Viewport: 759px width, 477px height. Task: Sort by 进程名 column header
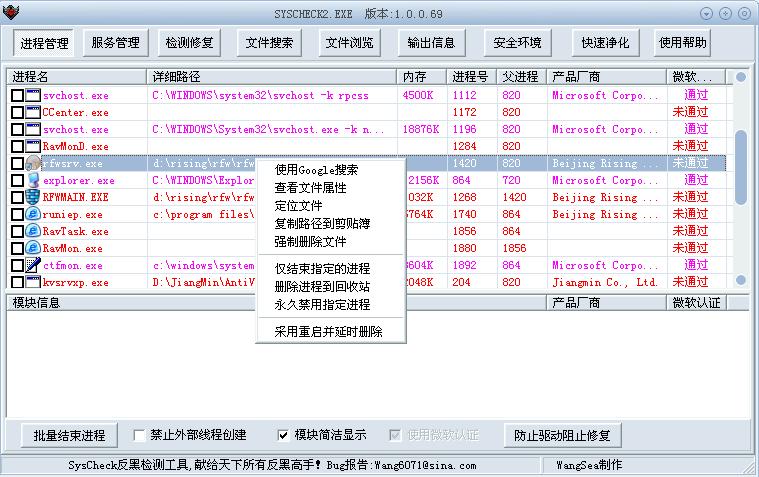coord(76,77)
